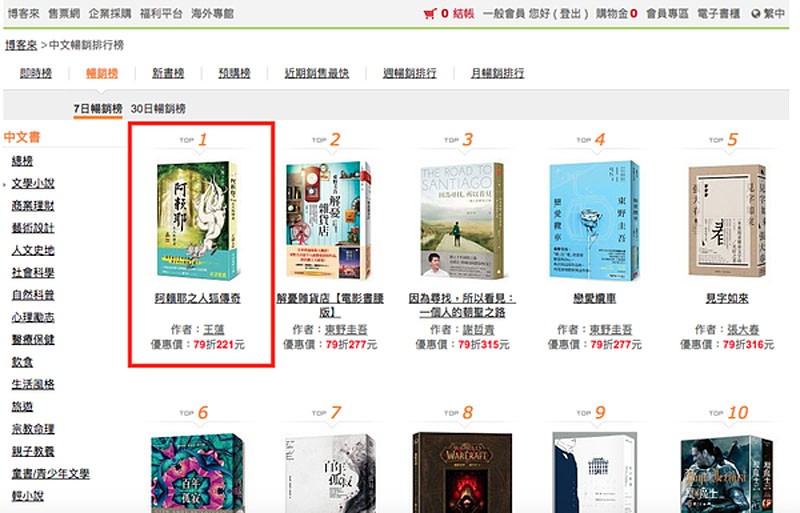
Task: Open 海外專館 in top navigation
Action: click(x=212, y=14)
